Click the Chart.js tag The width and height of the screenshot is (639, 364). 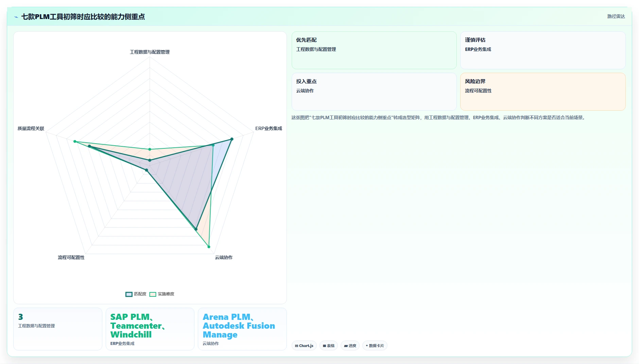click(304, 346)
